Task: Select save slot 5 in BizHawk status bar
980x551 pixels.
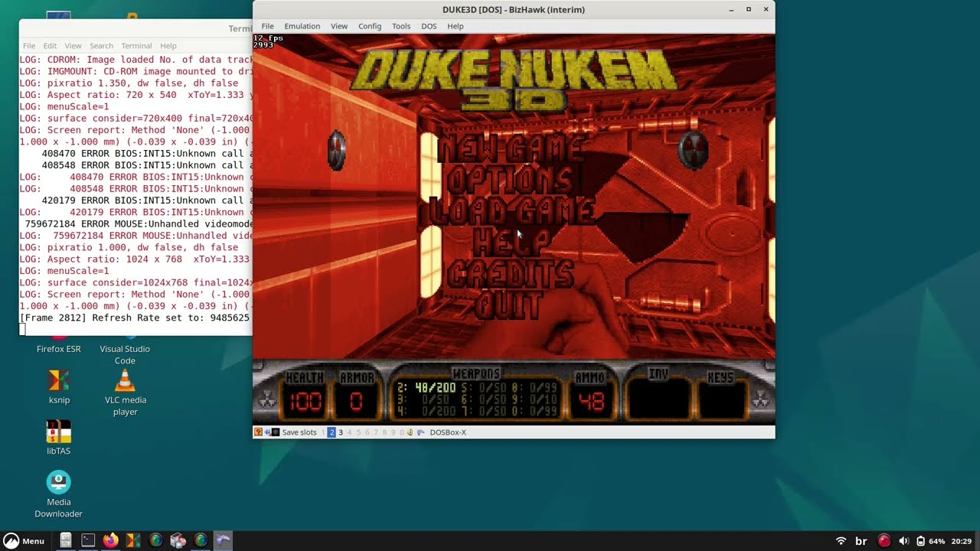Action: [x=358, y=432]
